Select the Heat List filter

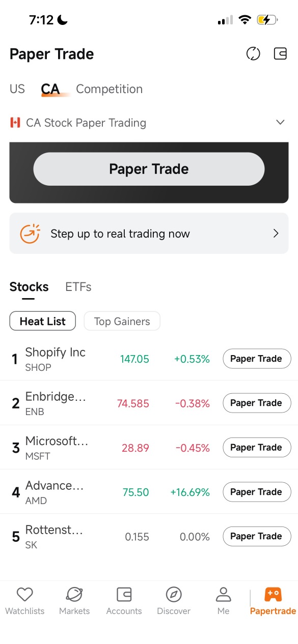[x=43, y=321]
